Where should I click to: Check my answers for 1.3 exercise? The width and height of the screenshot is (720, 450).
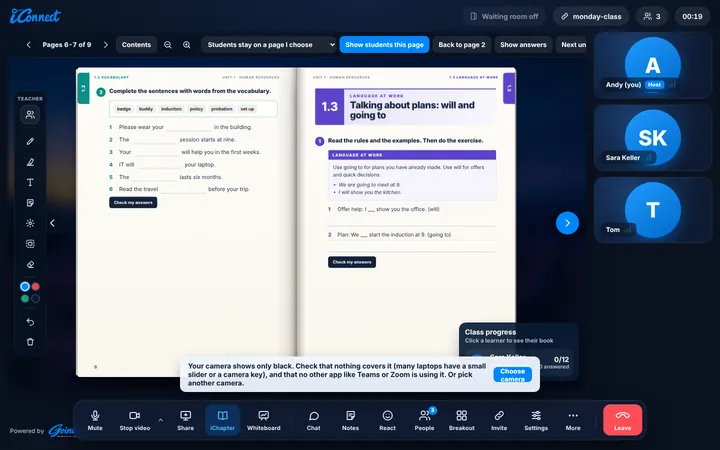[352, 262]
